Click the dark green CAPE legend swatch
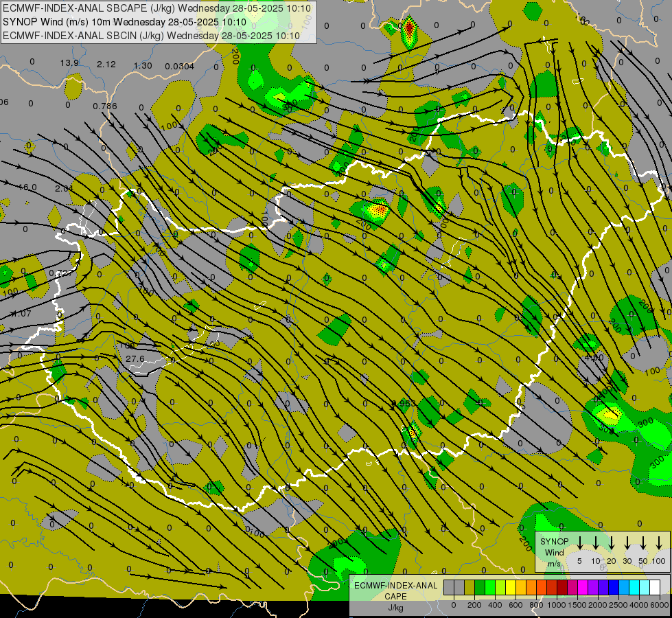Screen dimensions: 672x618 (480, 587)
